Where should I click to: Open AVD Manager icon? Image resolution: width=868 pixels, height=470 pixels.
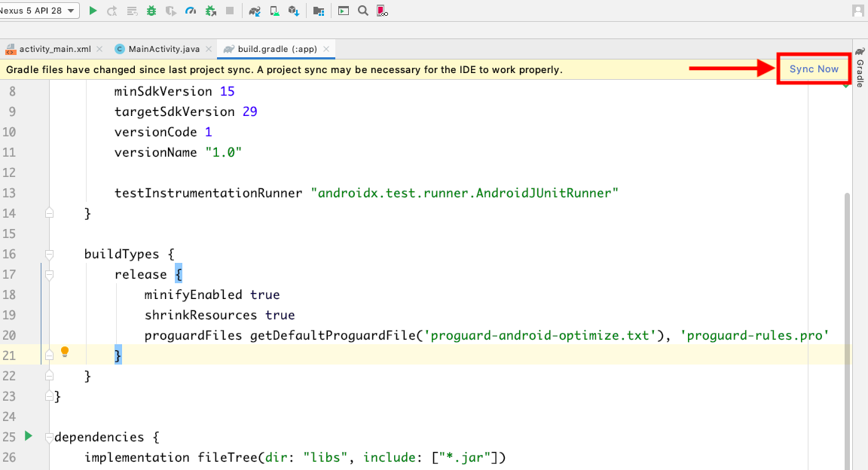point(274,11)
